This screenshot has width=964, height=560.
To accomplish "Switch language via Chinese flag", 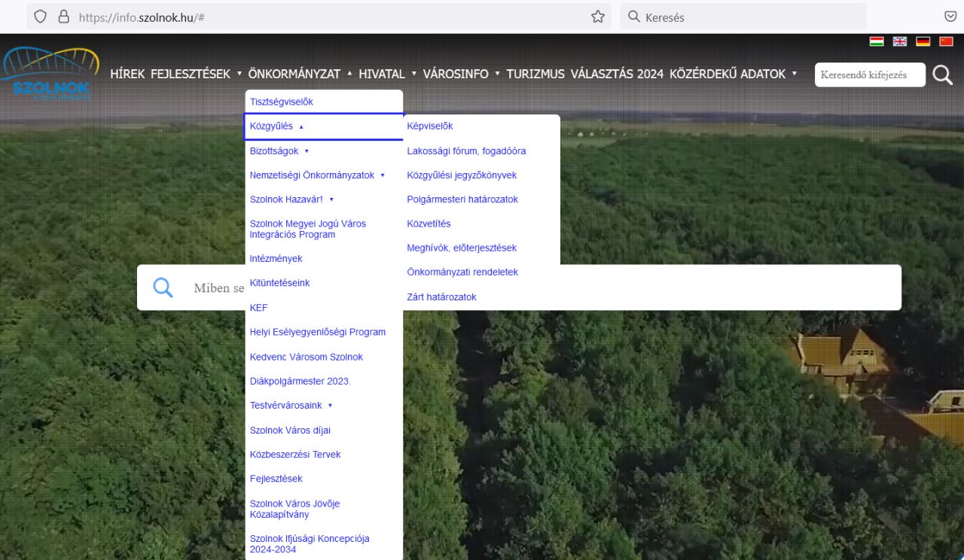I will click(947, 41).
